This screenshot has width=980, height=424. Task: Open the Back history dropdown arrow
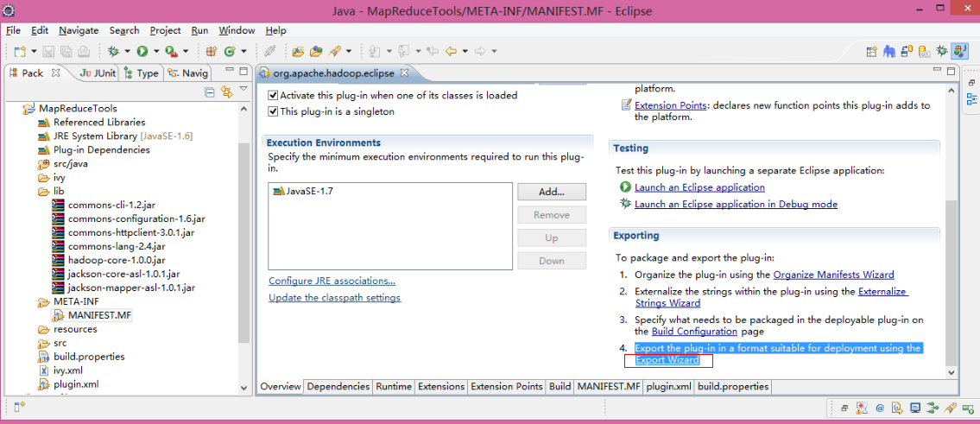464,51
